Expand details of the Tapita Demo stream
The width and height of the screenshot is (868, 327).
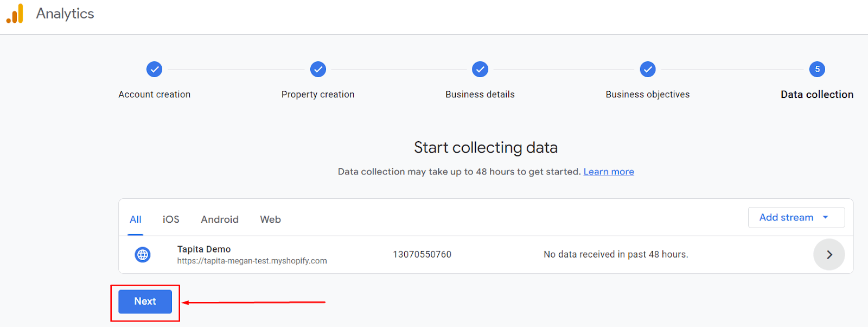click(x=829, y=254)
